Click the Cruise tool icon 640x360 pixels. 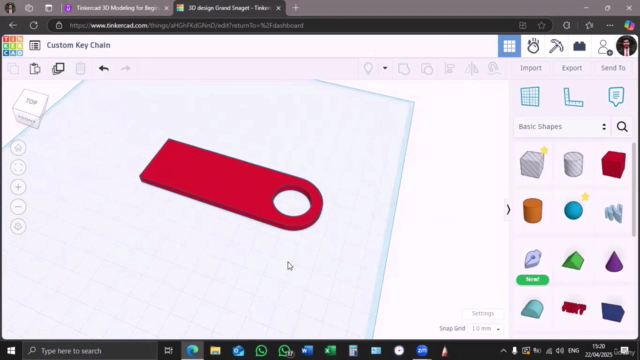494,69
